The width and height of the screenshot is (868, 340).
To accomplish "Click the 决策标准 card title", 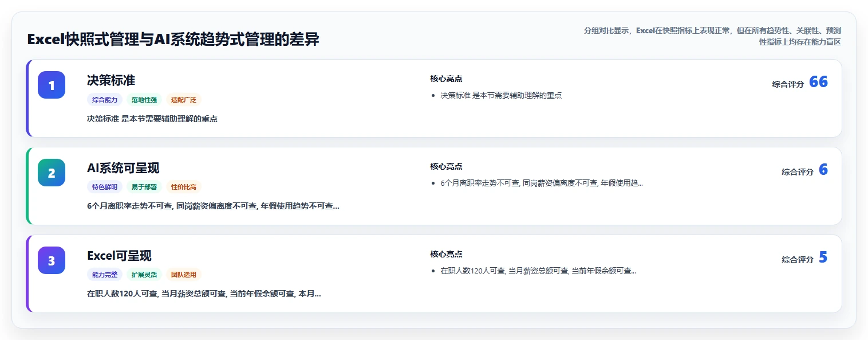I will coord(111,80).
